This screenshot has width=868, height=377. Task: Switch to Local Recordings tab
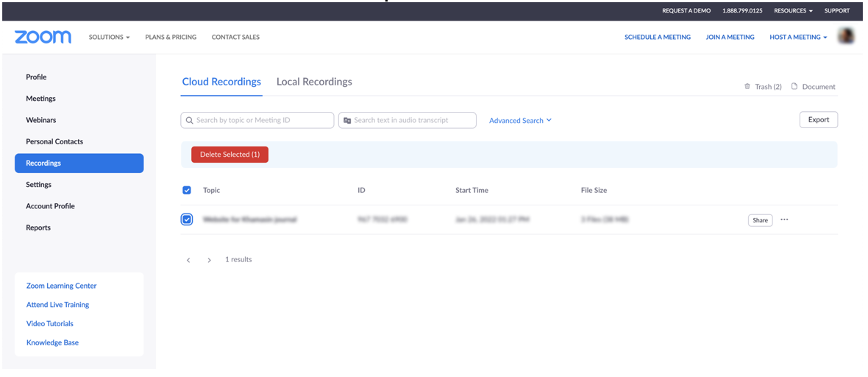coord(314,82)
